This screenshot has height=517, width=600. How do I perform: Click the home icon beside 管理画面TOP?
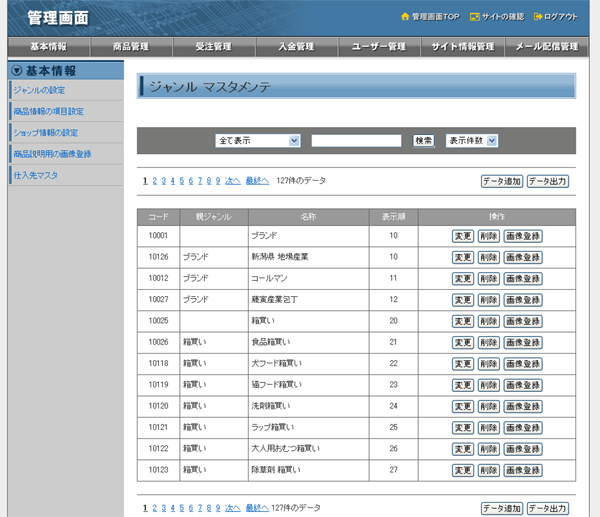pyautogui.click(x=405, y=17)
